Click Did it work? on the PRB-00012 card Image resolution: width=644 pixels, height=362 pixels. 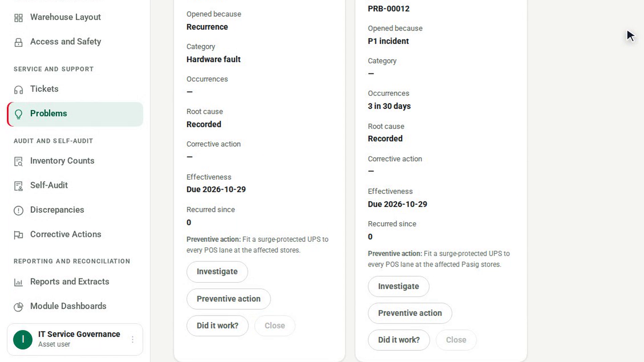point(399,340)
